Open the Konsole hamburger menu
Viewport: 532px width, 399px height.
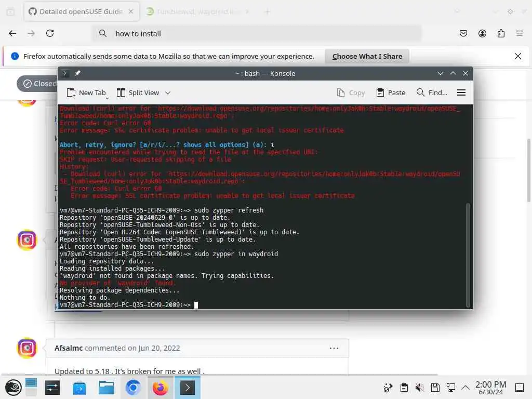point(461,92)
